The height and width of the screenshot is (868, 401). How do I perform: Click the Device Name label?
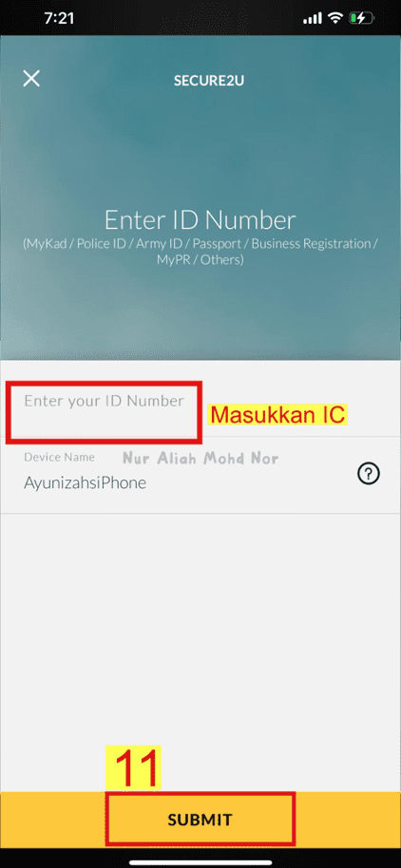coord(59,457)
